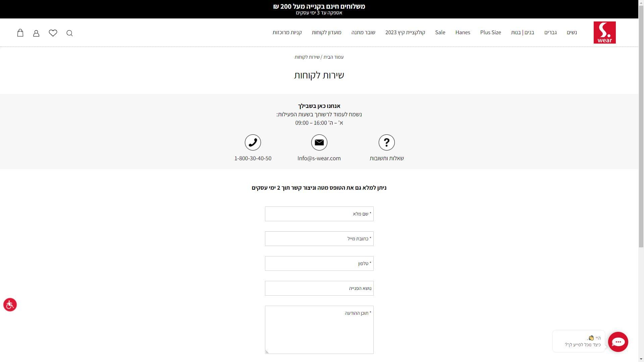Open the shopping bag icon

[20, 33]
